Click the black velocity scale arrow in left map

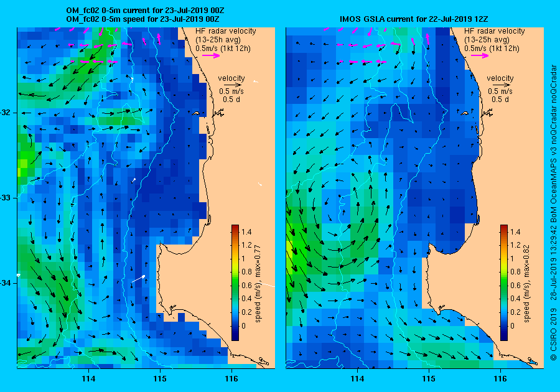click(x=233, y=85)
